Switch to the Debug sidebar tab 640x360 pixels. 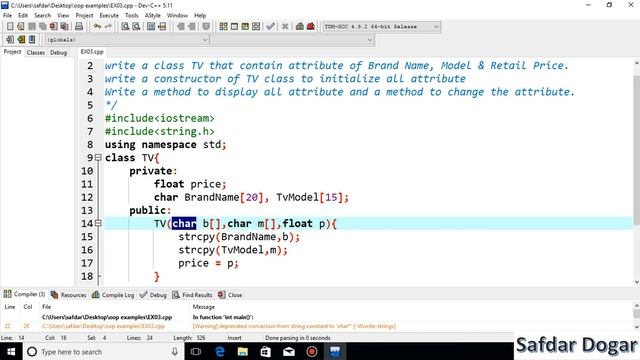coord(58,52)
